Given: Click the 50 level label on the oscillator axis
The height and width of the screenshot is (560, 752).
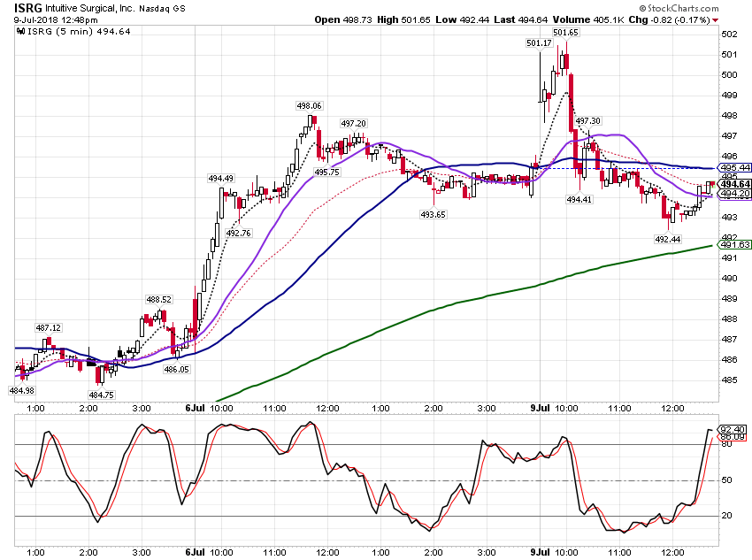Looking at the screenshot, I should tap(727, 480).
